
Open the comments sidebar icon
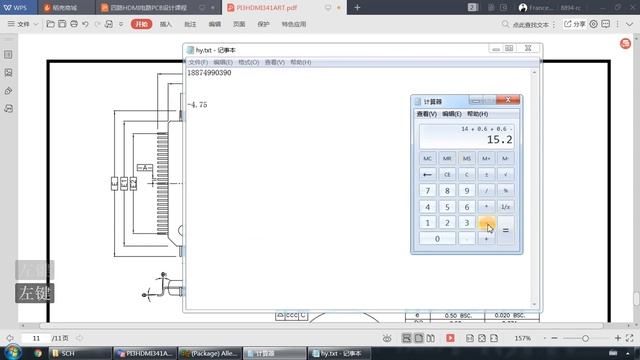8,109
